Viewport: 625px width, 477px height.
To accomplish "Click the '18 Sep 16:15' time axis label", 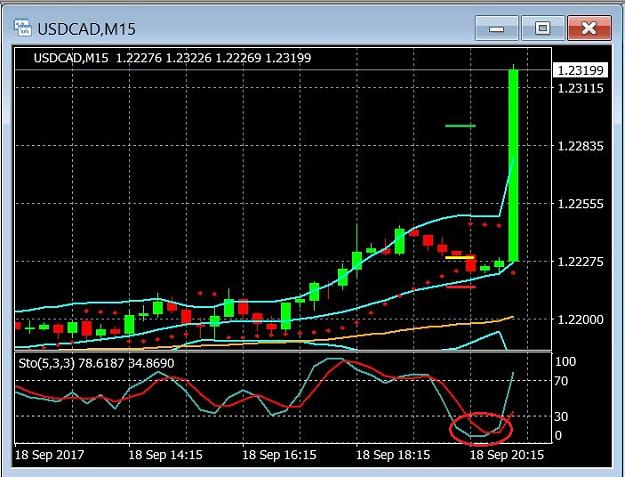I will coord(279,455).
